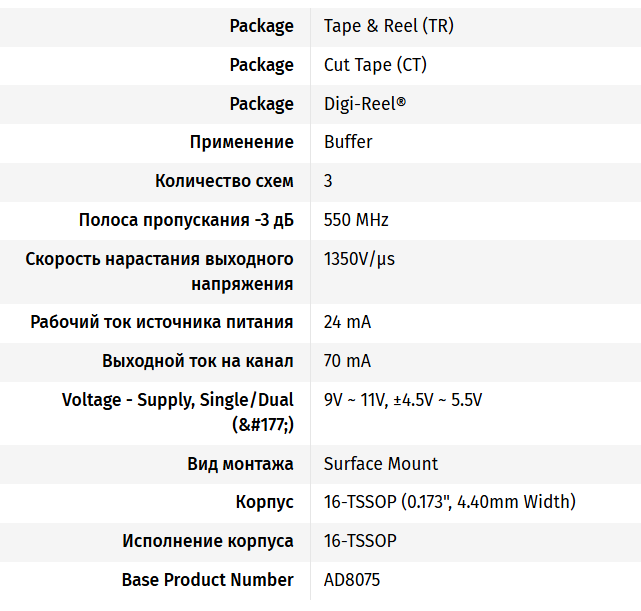This screenshot has height=611, width=641.
Task: Click the Base Product Number label
Action: (x=208, y=580)
